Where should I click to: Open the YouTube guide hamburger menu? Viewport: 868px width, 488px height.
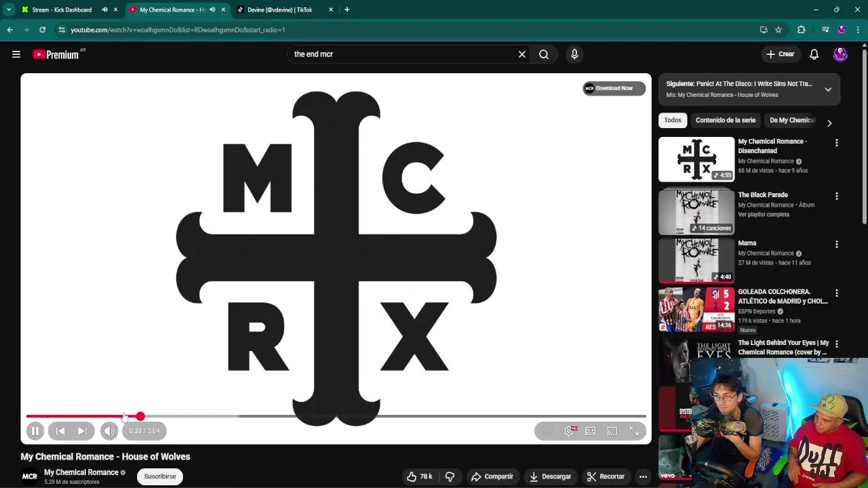16,54
